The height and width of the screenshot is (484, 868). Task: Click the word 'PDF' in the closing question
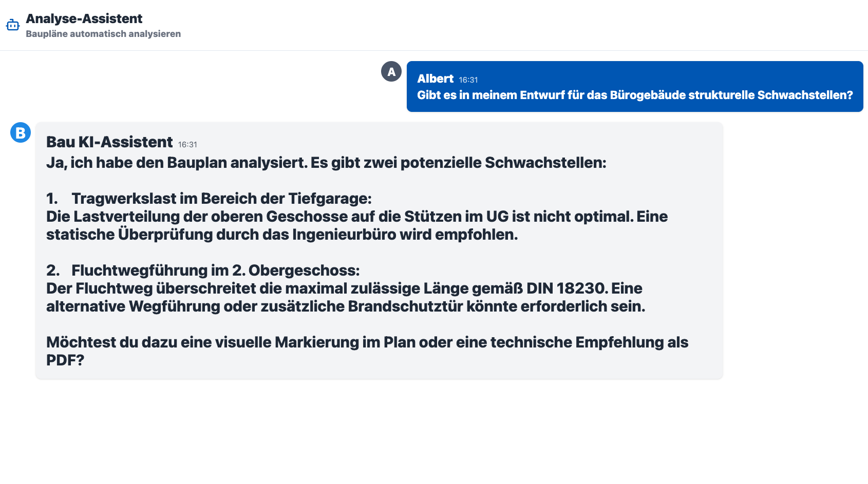63,360
